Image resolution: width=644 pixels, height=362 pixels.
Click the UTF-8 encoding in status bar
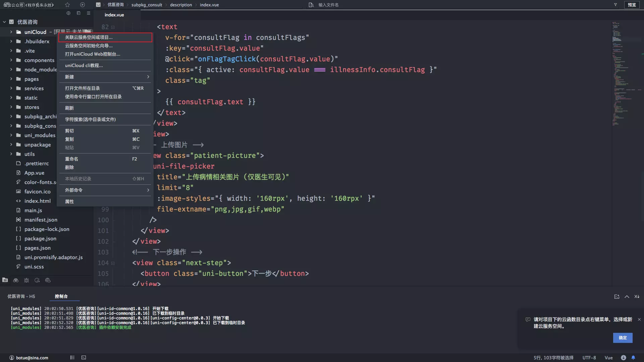click(589, 358)
